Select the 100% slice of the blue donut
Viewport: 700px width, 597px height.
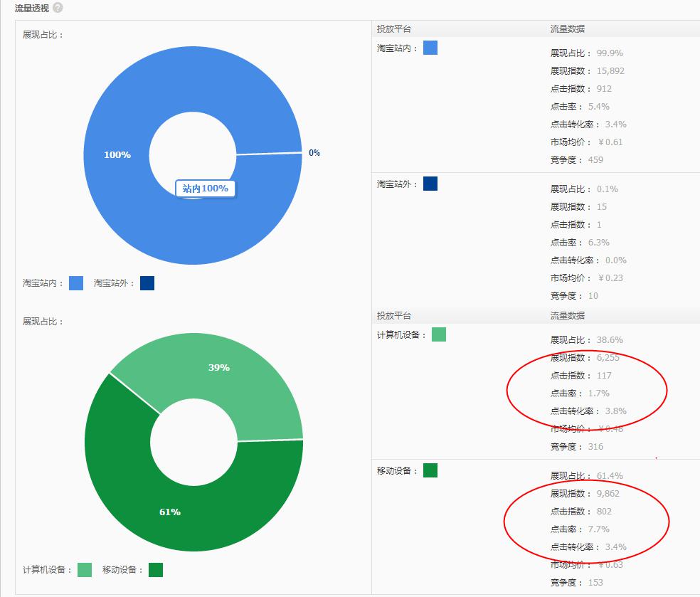coord(117,154)
